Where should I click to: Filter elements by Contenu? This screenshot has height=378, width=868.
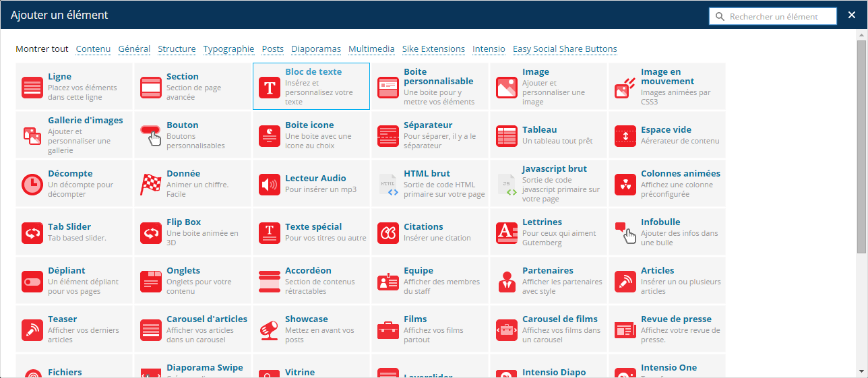tap(93, 49)
